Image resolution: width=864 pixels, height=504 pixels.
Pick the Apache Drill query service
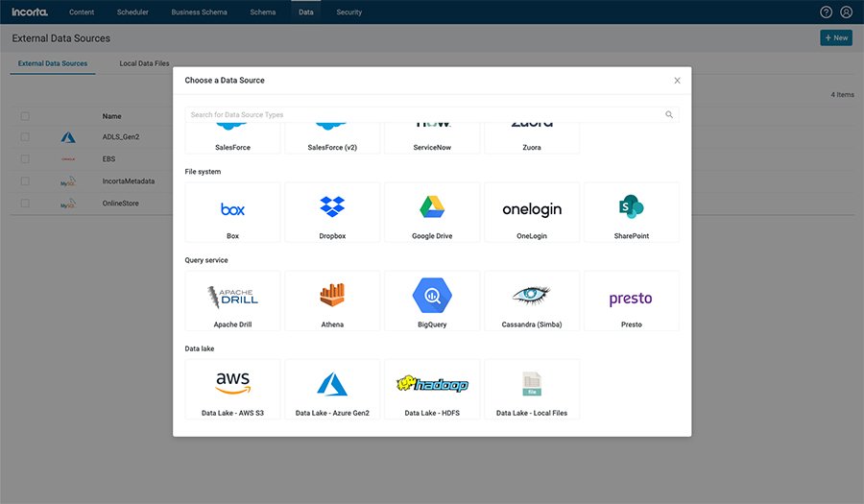tap(232, 300)
